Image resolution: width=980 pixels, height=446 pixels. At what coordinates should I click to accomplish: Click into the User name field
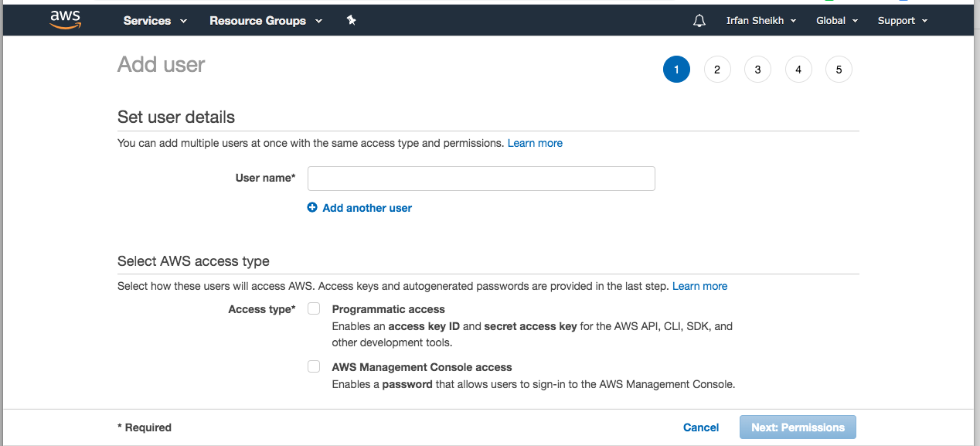pyautogui.click(x=481, y=179)
